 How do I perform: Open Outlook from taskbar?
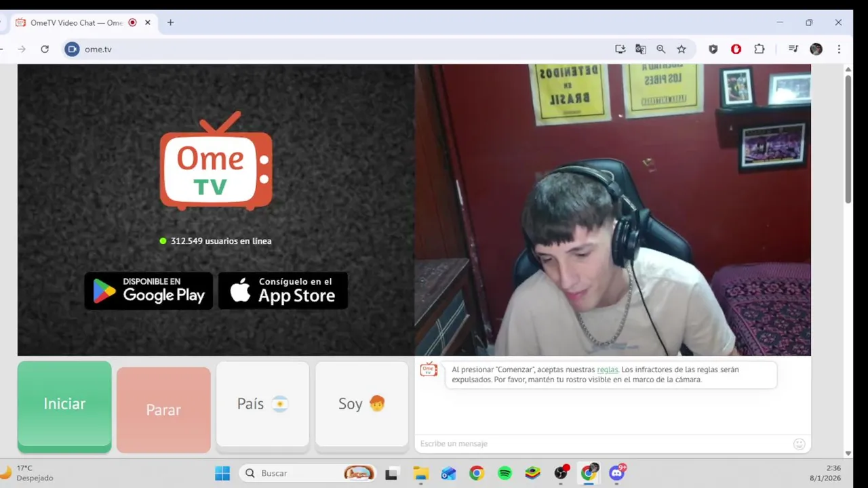tap(448, 473)
